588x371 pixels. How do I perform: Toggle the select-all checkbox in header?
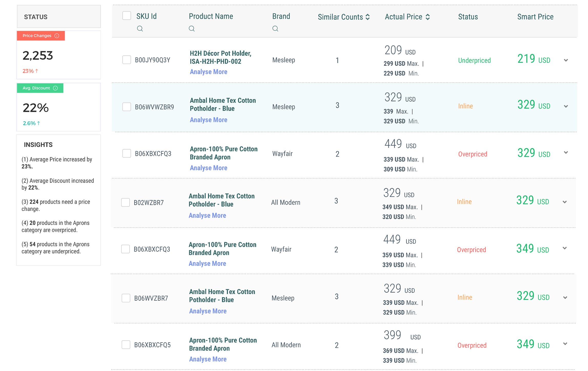click(127, 16)
